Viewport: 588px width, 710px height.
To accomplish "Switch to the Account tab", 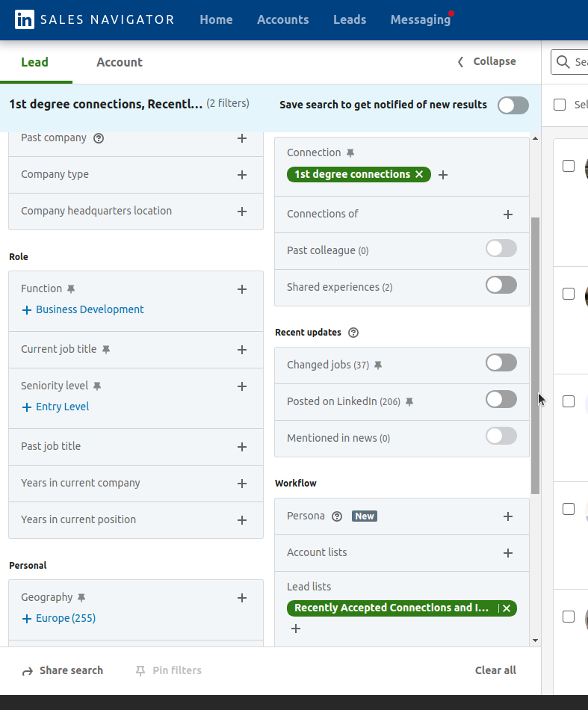I will (x=120, y=63).
